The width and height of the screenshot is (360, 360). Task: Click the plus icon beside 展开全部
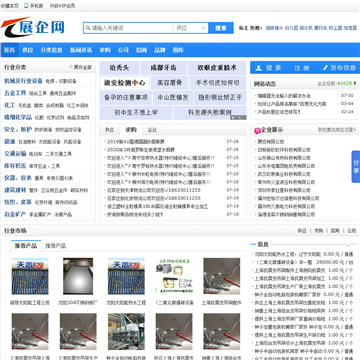71,67
